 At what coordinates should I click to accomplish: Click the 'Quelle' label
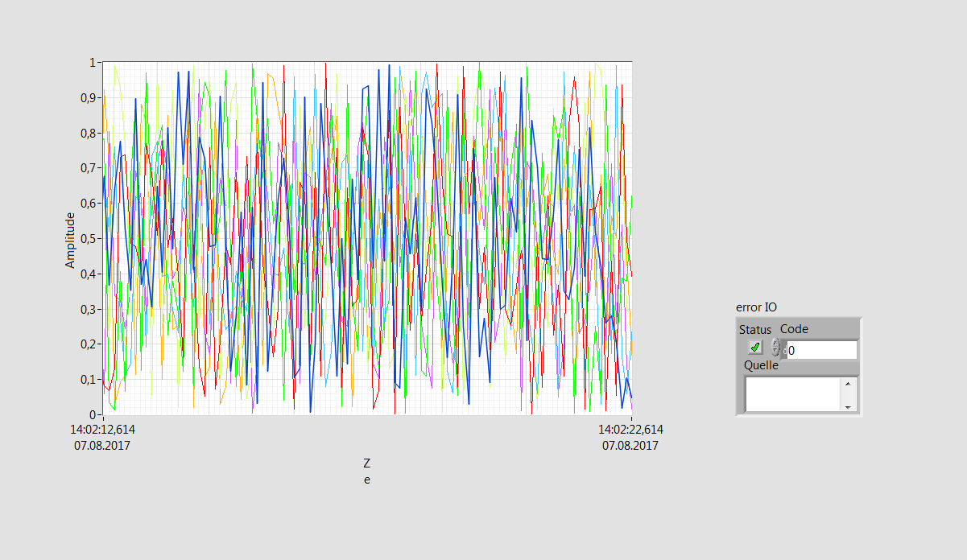(x=761, y=365)
